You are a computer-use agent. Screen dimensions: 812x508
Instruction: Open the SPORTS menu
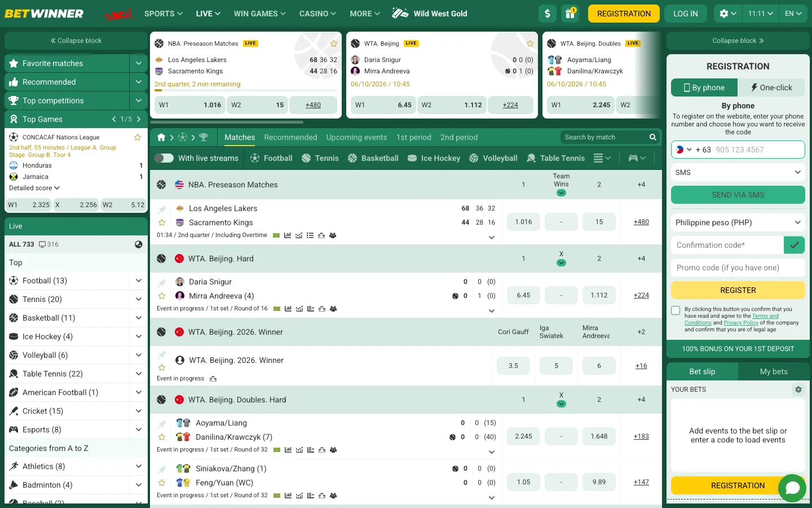[164, 14]
